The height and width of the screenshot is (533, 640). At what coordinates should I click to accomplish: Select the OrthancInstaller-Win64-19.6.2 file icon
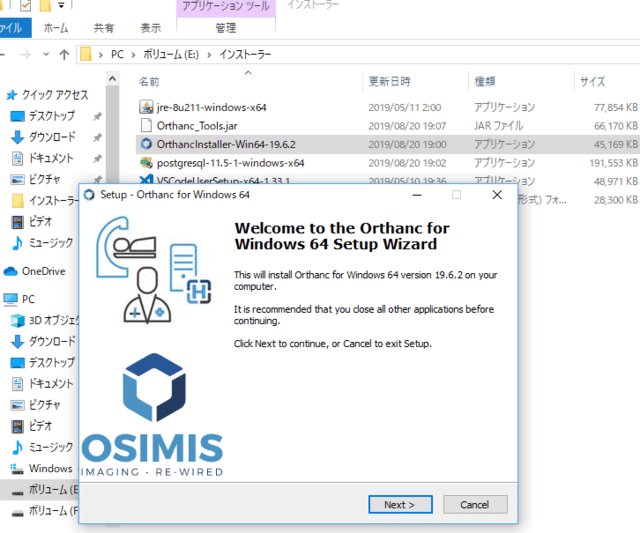pos(146,144)
